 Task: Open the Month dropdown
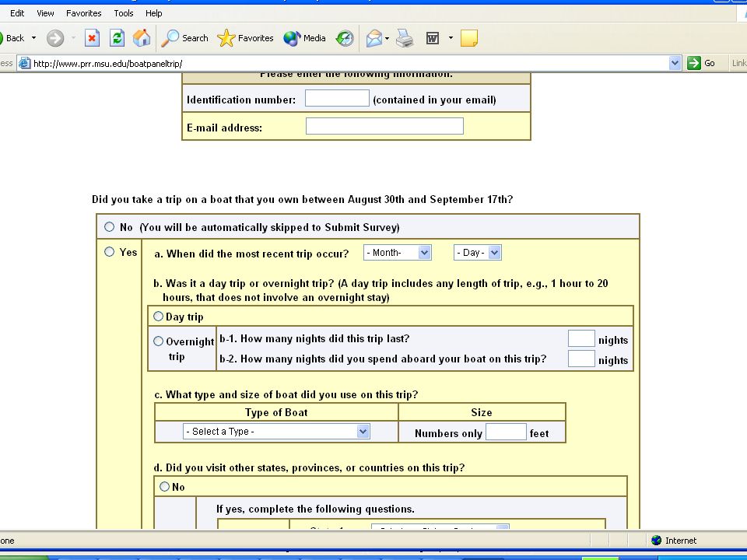coord(398,252)
